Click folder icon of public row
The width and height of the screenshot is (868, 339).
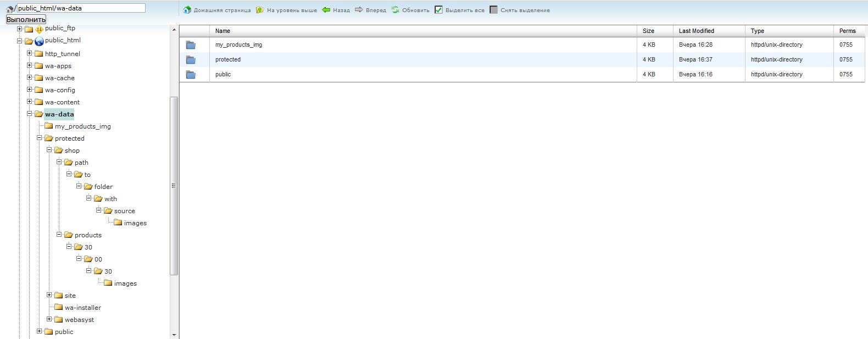tap(191, 75)
